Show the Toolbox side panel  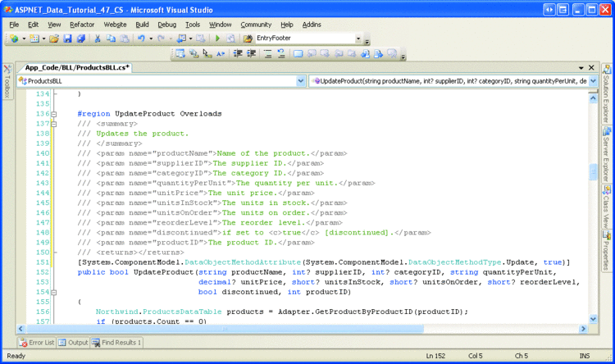(7, 82)
